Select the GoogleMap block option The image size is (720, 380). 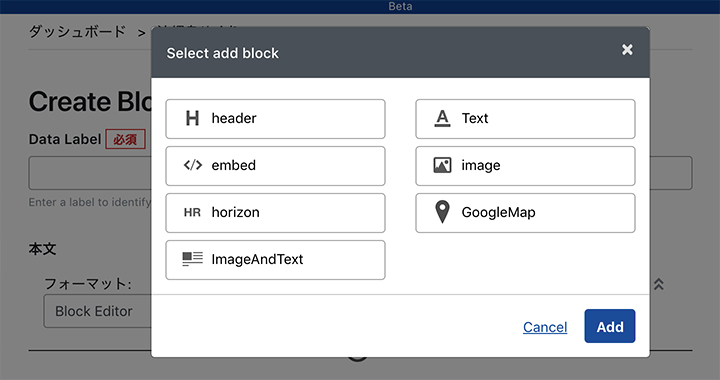(x=525, y=213)
